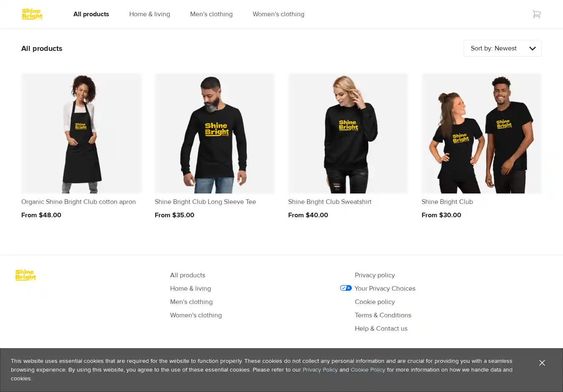563x392 pixels.
Task: Go to Men's clothing in header
Action: [211, 14]
